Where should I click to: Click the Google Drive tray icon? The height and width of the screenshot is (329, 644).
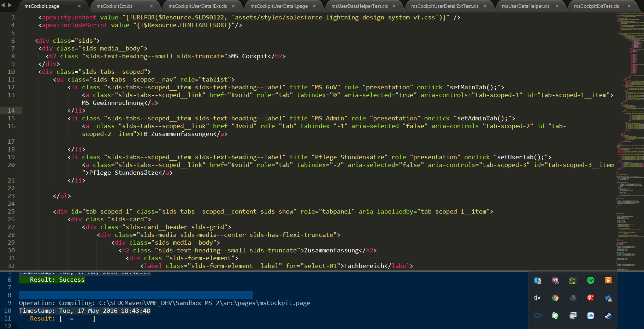(x=573, y=298)
